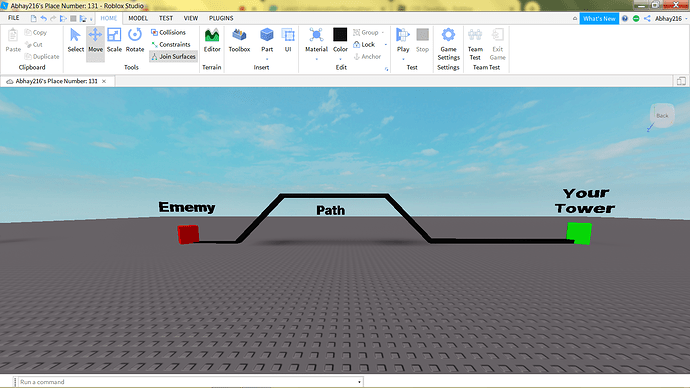The width and height of the screenshot is (690, 388).
Task: Toggle Join Surfaces option
Action: [173, 56]
